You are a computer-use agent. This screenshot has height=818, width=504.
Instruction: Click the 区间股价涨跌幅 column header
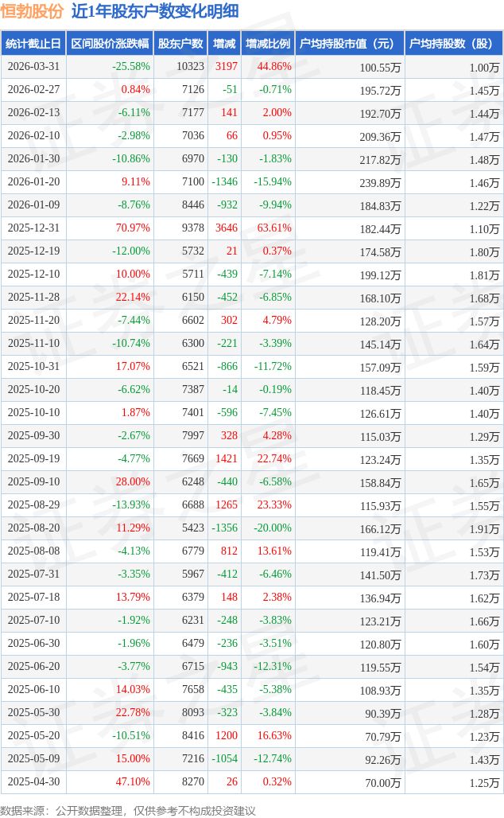(x=110, y=44)
